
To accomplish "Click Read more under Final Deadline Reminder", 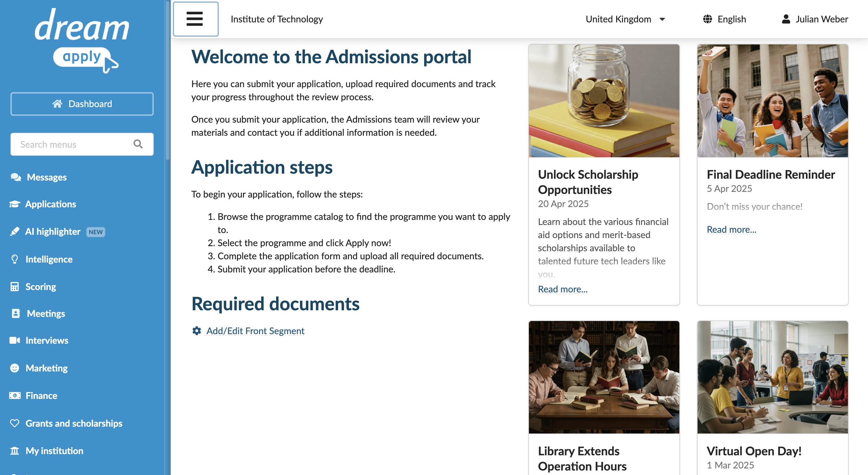I will [x=732, y=229].
